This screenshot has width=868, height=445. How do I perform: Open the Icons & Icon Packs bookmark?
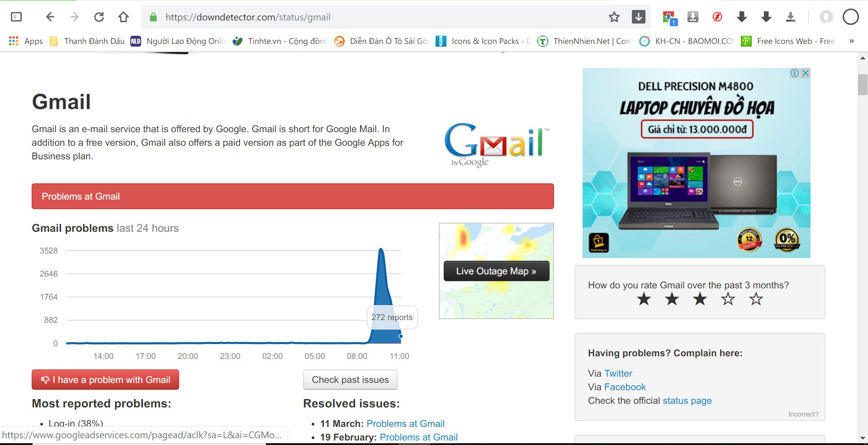(483, 41)
